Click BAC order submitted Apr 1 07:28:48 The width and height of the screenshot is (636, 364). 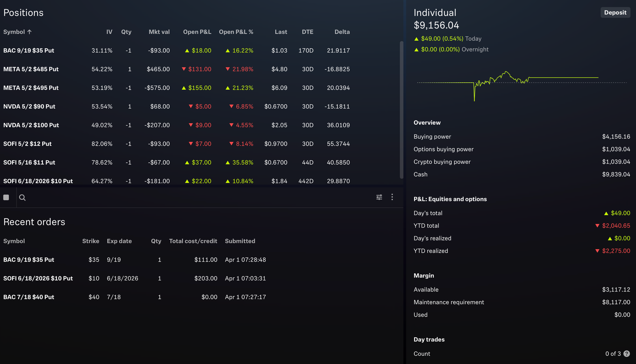245,260
